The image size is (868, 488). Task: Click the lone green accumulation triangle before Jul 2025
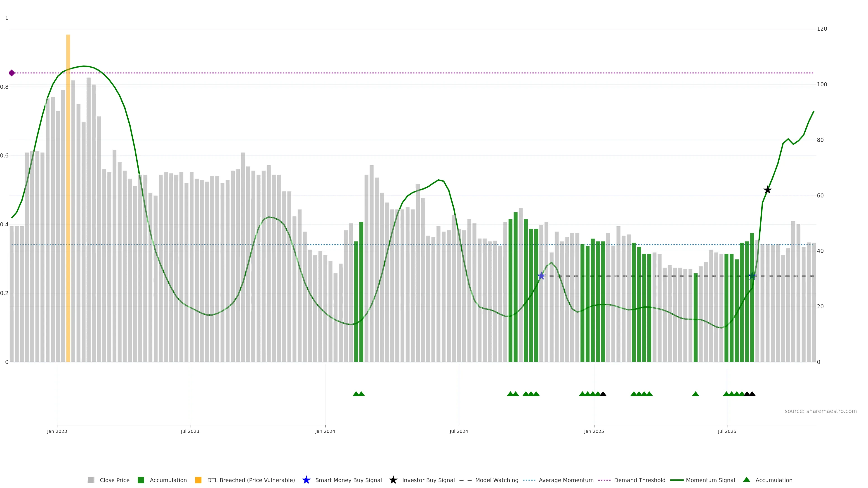point(696,394)
